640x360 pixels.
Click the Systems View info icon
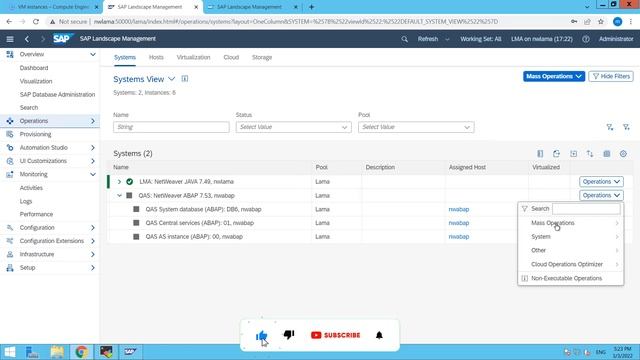click(185, 79)
